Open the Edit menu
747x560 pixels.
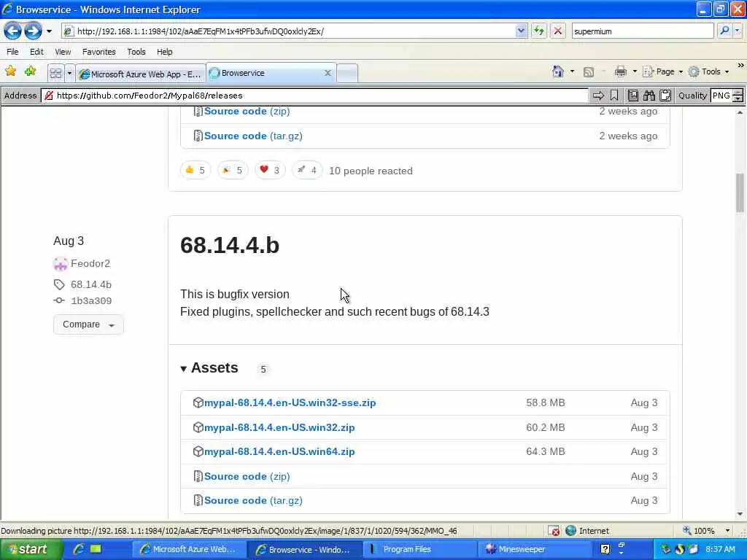point(36,52)
